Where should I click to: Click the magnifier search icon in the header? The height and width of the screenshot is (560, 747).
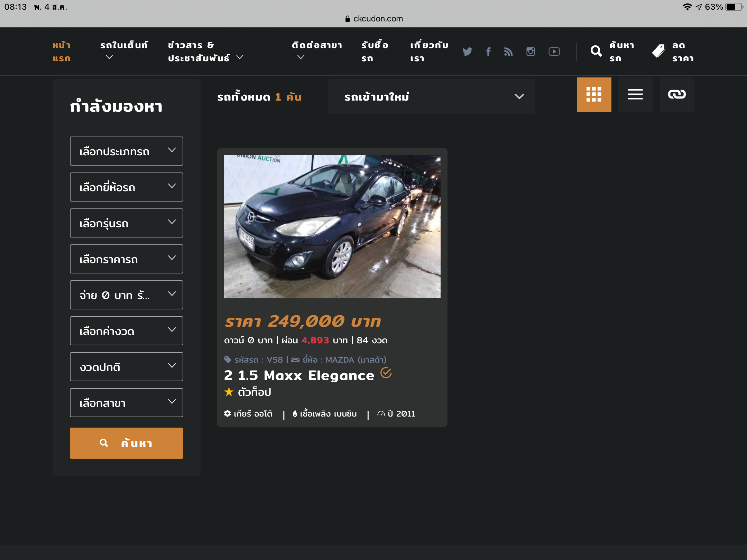pos(596,51)
